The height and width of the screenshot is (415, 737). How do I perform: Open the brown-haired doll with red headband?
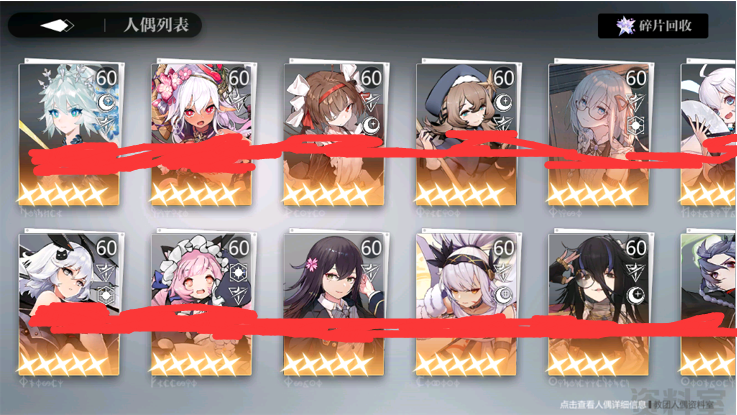(335, 134)
